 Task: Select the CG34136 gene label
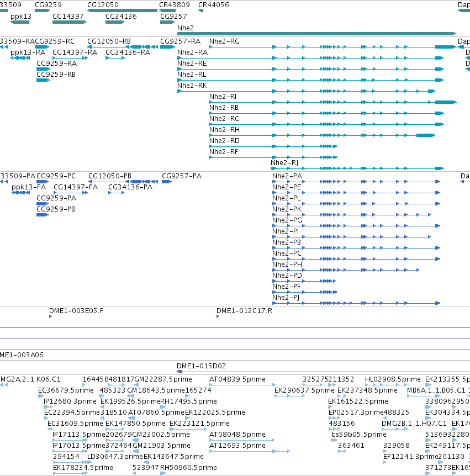point(121,17)
